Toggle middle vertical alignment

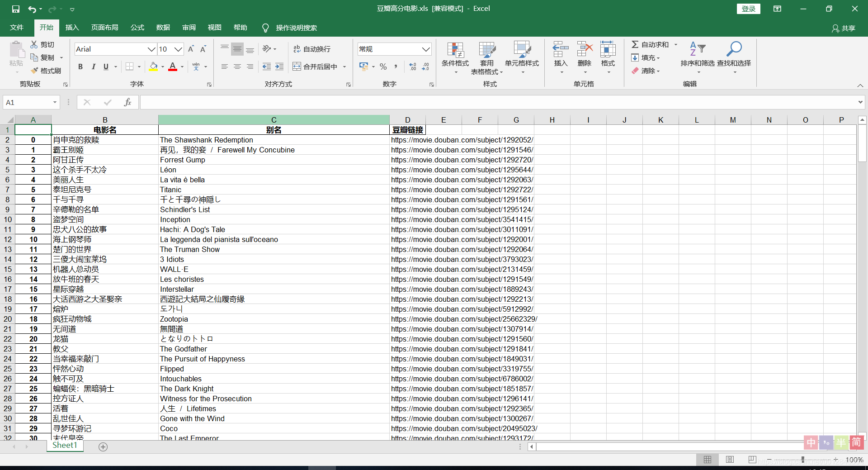(237, 49)
